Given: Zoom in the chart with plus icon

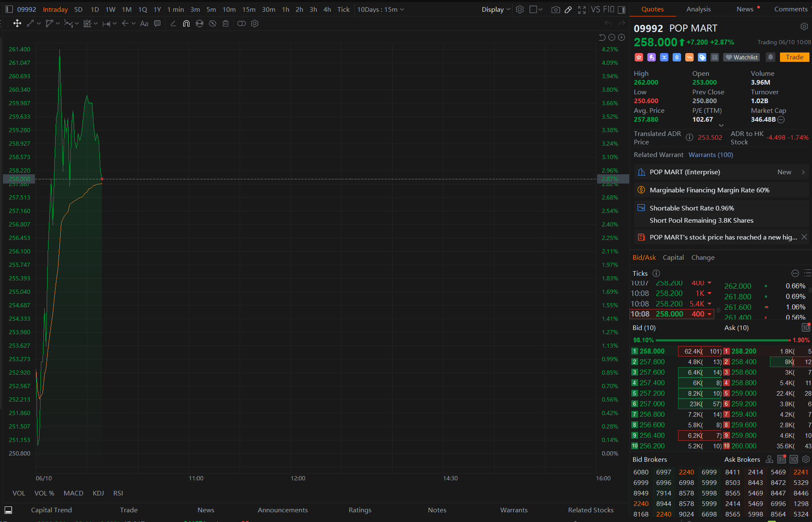Looking at the screenshot, I should [622, 37].
